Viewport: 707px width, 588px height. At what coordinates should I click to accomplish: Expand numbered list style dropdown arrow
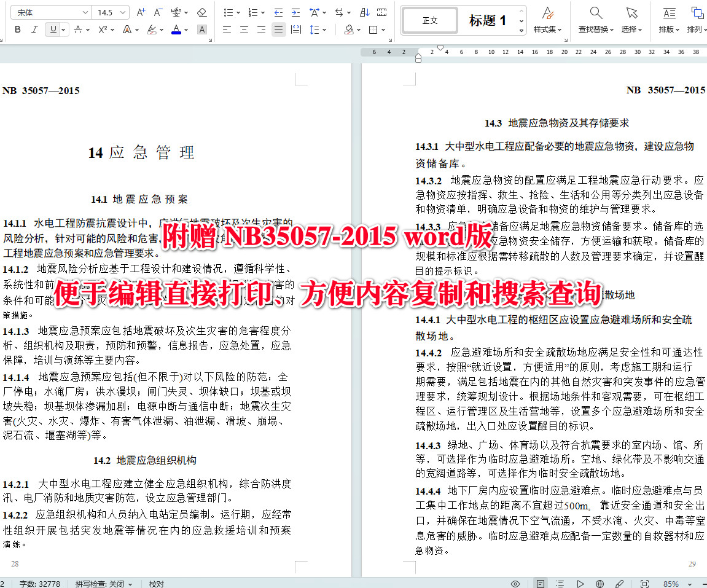262,13
